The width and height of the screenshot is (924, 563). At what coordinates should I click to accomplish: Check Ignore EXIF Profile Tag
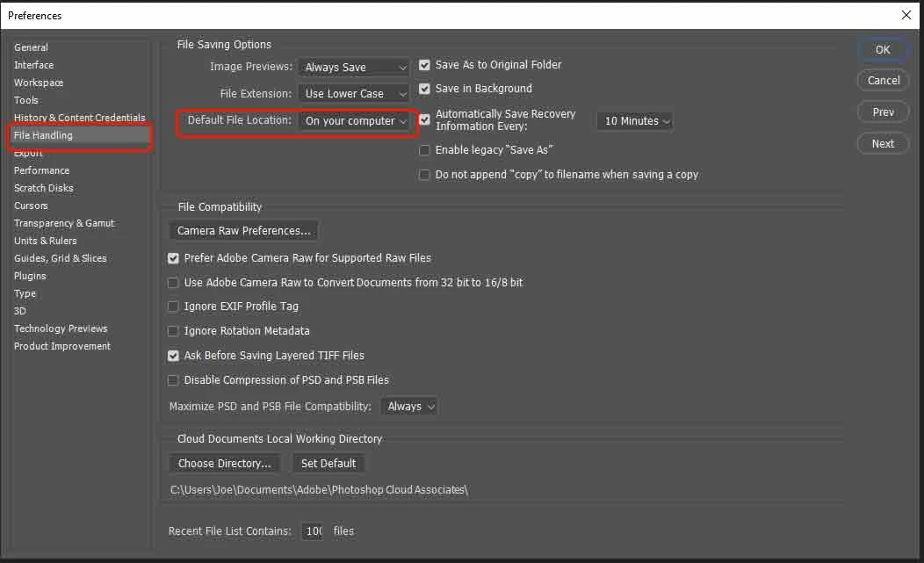pos(173,307)
